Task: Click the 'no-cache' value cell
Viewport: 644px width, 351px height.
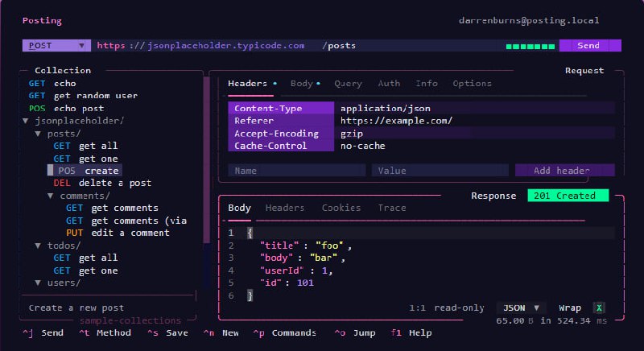Action: click(363, 146)
